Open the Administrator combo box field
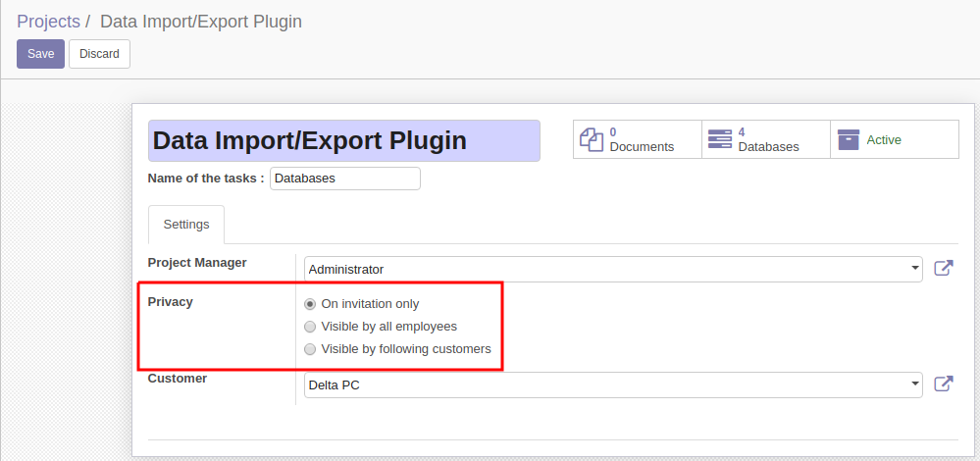980x461 pixels. pos(613,269)
